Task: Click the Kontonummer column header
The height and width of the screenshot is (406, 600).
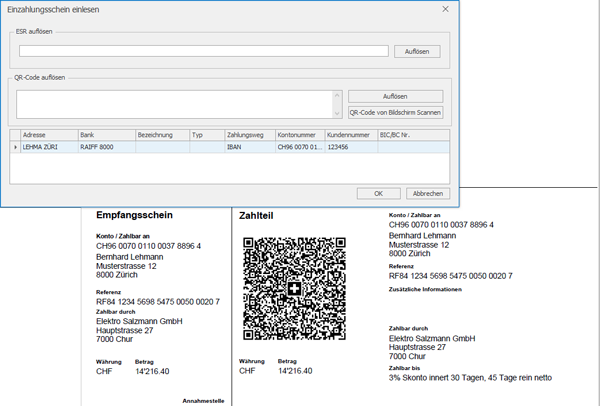Action: 300,135
